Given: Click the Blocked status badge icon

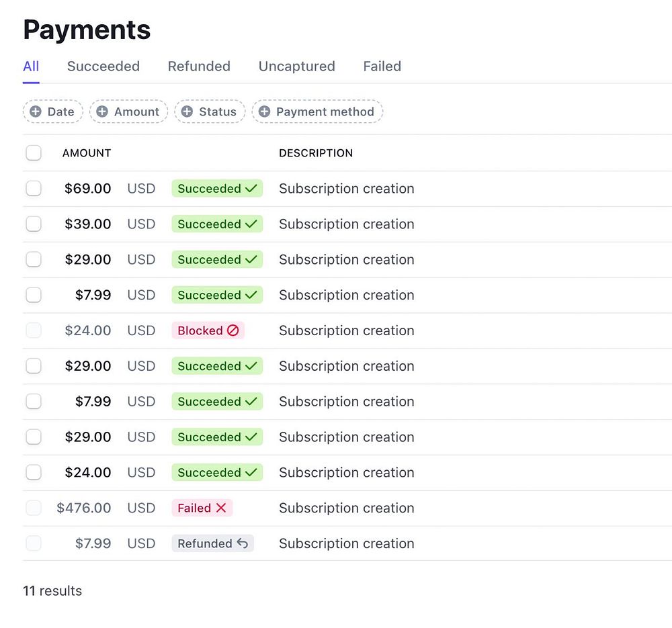Looking at the screenshot, I should (233, 330).
